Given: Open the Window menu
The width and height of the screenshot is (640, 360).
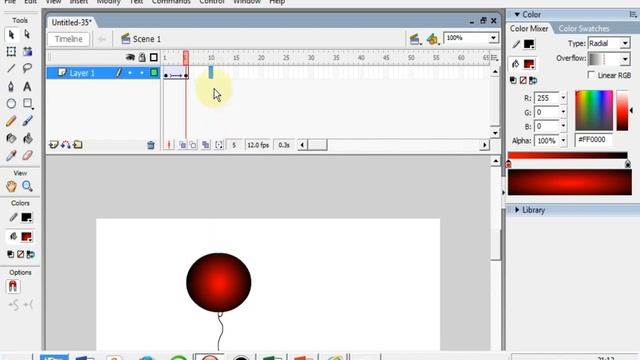Looking at the screenshot, I should 247,2.
